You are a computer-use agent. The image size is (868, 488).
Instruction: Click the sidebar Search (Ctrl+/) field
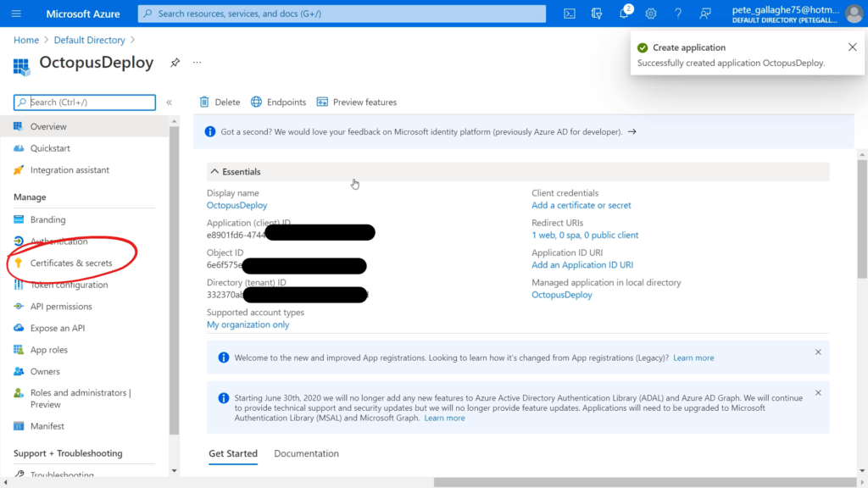[x=85, y=103]
